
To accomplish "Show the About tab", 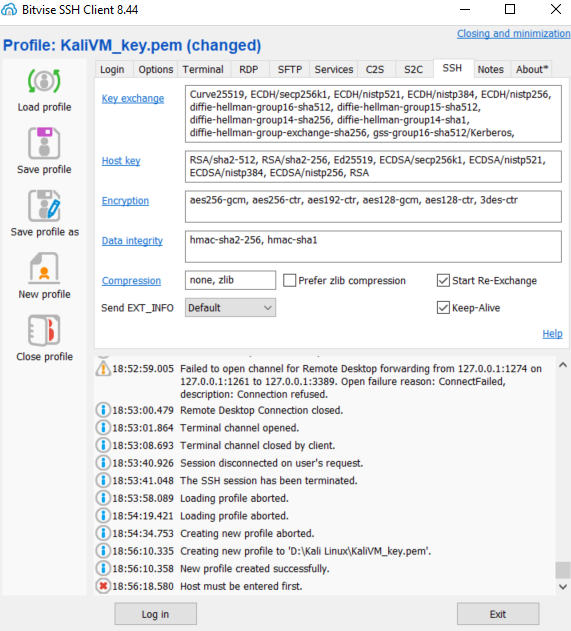I will (x=532, y=70).
